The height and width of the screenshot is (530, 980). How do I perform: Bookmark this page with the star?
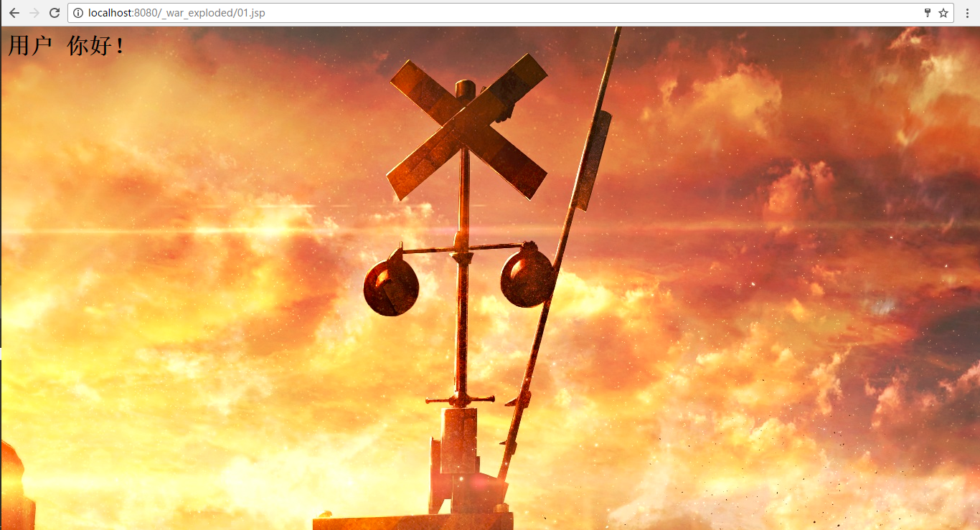(x=943, y=13)
